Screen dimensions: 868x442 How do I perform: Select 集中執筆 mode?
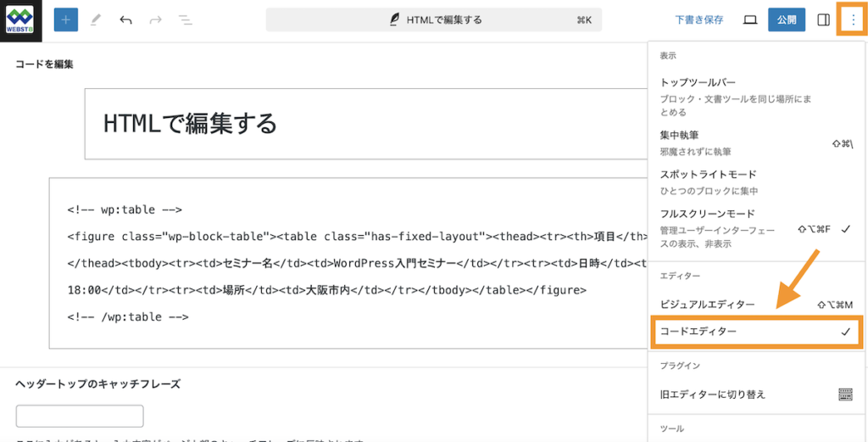coord(754,143)
